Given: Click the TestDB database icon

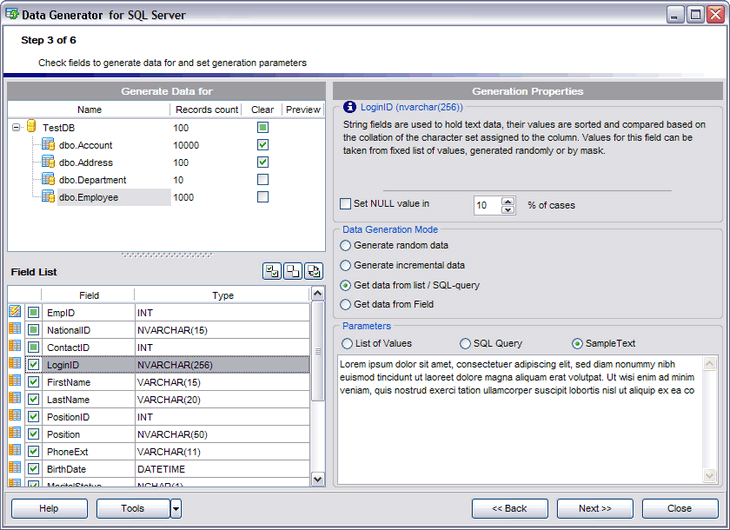Looking at the screenshot, I should [32, 127].
